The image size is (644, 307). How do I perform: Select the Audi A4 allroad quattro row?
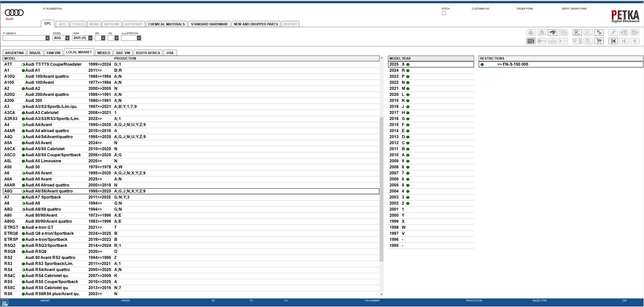tap(191, 131)
